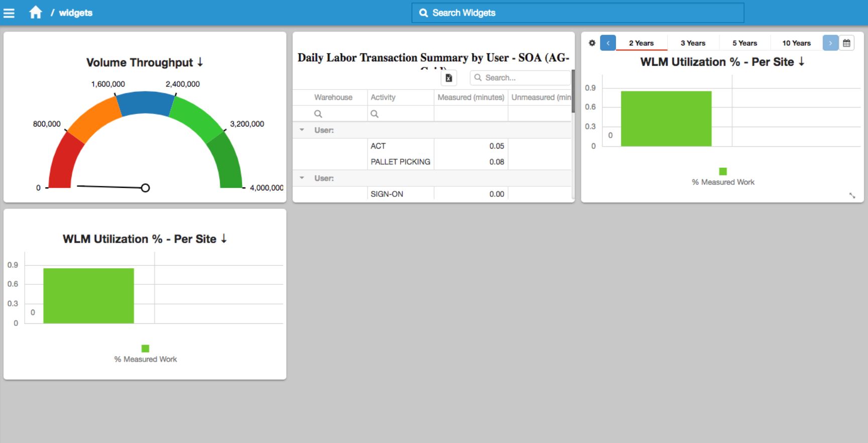Export labor summary table to Excel
868x443 pixels.
point(449,78)
